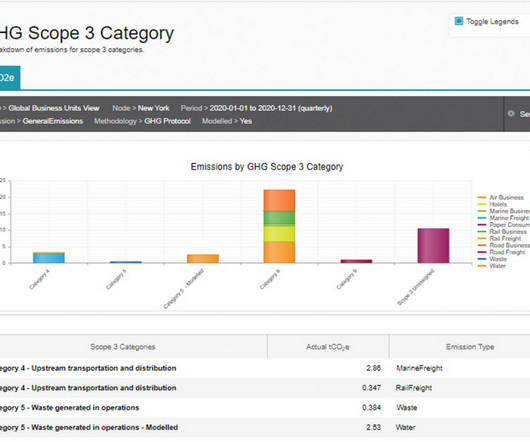The height and width of the screenshot is (442, 530).
Task: Select the value 0.347 cell
Action: click(x=371, y=388)
